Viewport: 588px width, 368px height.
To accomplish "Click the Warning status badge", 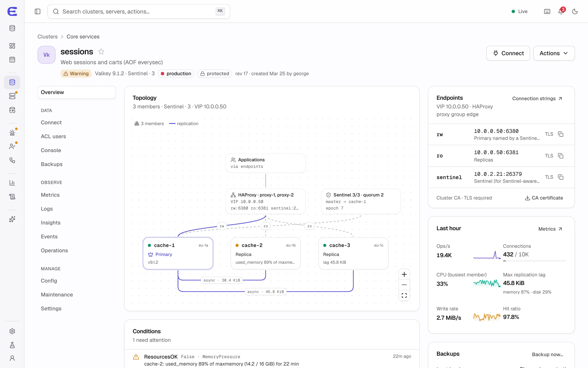I will (76, 74).
